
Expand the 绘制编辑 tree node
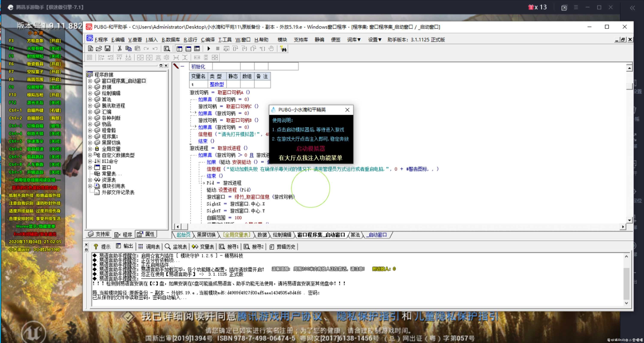(90, 93)
